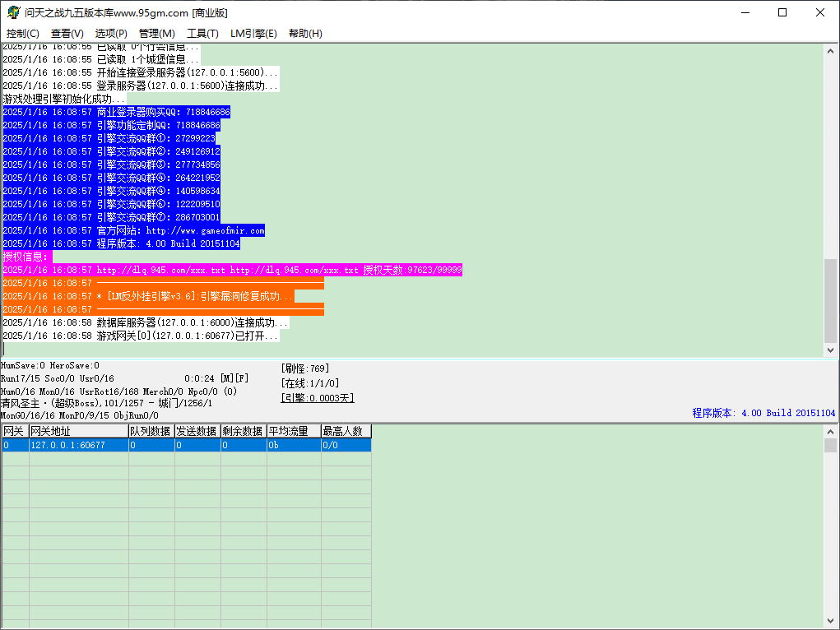Click log scrollbar down arrow

click(x=830, y=350)
